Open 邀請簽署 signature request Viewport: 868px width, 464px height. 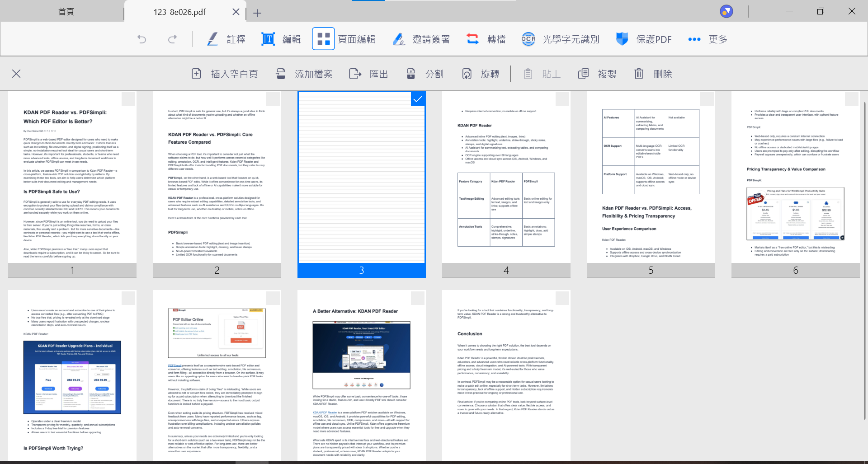tap(421, 39)
